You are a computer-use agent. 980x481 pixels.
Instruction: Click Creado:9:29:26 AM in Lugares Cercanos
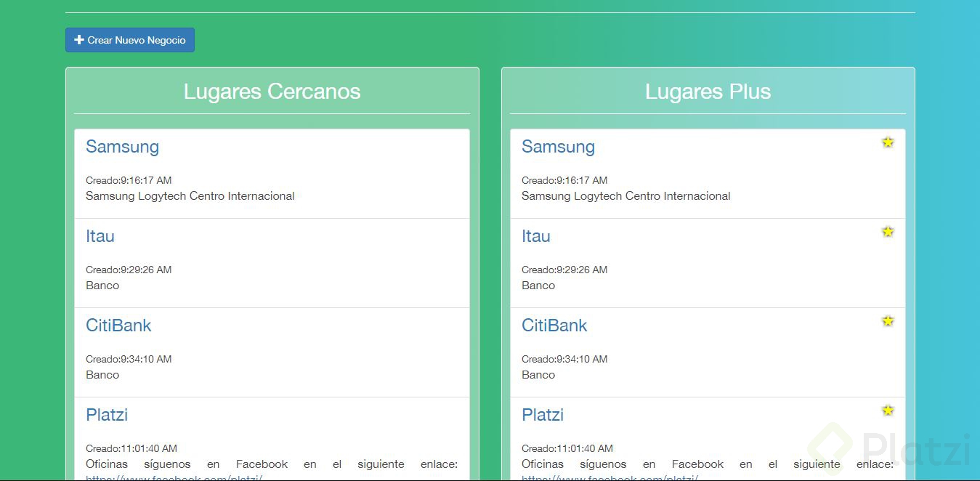[129, 270]
